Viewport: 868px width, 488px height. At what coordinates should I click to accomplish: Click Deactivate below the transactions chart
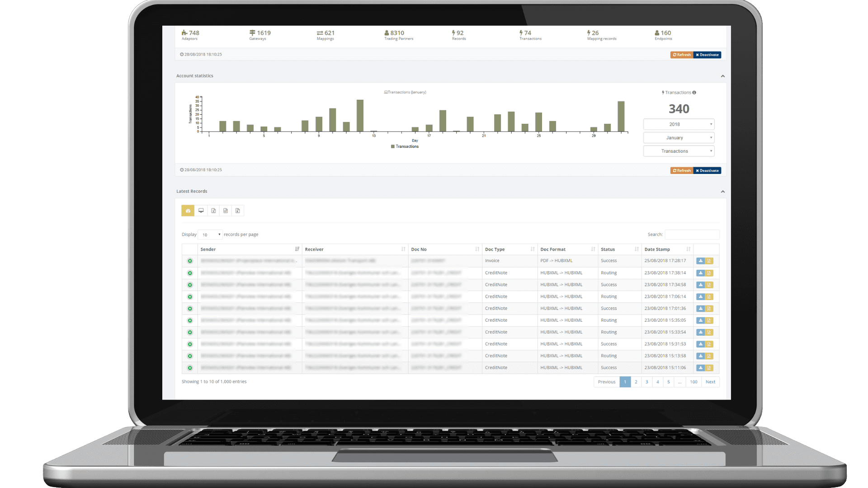pyautogui.click(x=707, y=170)
